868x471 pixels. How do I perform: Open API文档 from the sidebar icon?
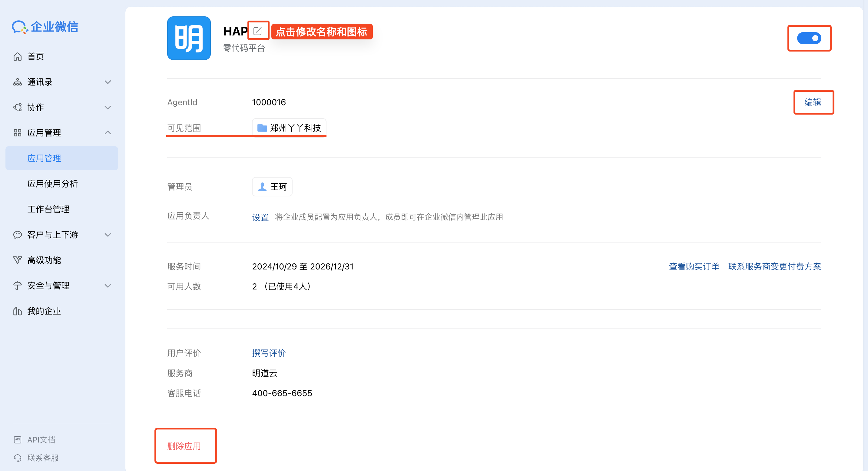pos(18,440)
